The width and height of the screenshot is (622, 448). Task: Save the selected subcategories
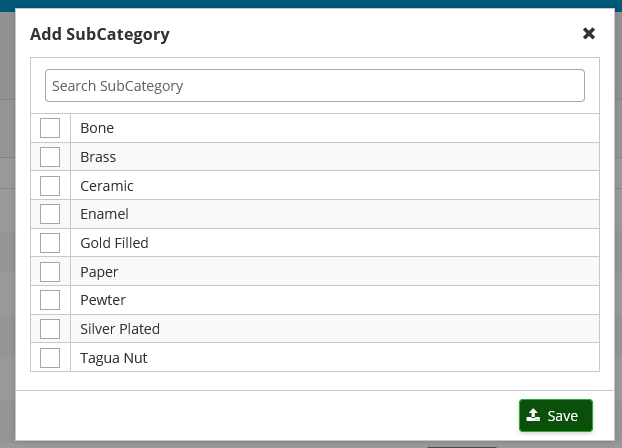556,415
